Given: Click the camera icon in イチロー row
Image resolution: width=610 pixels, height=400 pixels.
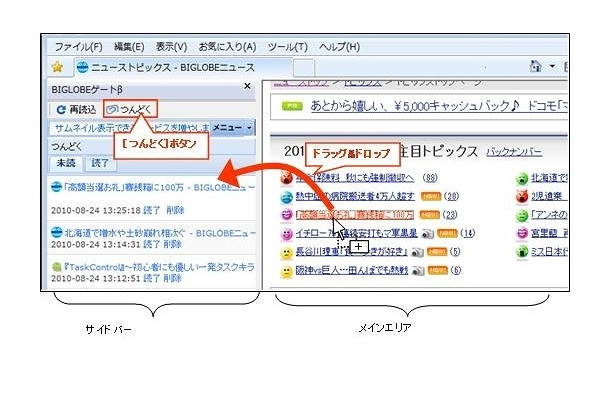Looking at the screenshot, I should click(428, 233).
